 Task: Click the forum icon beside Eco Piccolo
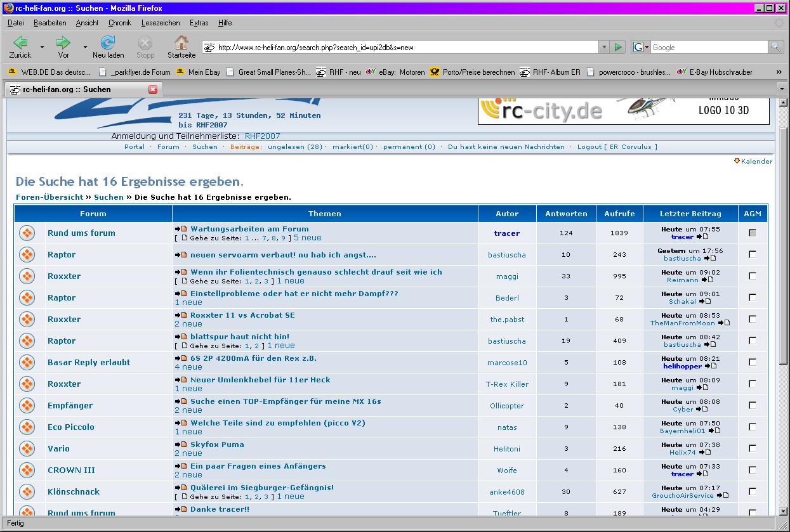[27, 427]
